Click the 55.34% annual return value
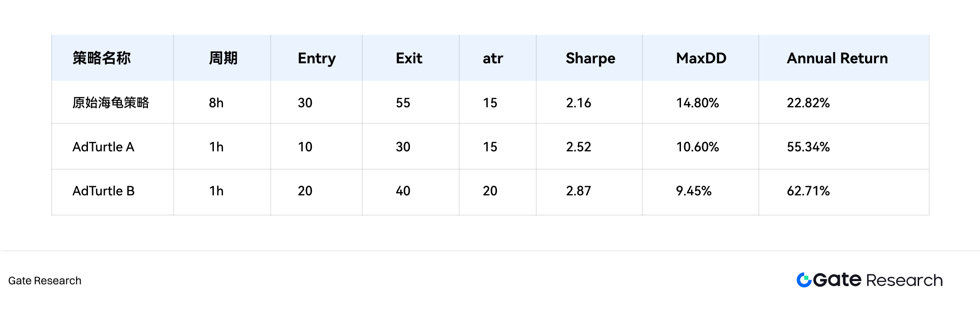The height and width of the screenshot is (310, 980). point(808,147)
